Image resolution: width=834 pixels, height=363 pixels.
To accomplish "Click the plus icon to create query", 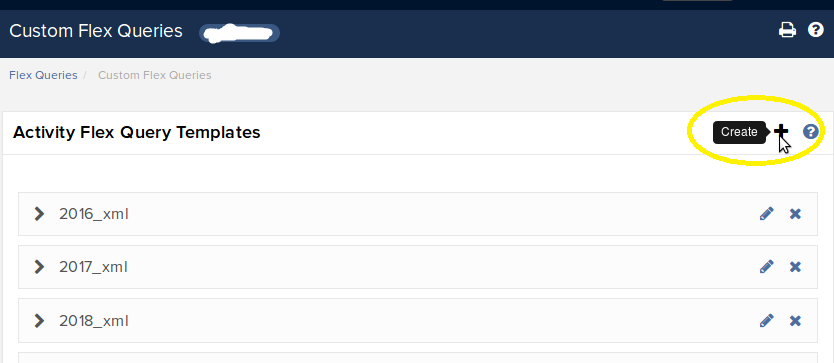I will [781, 131].
